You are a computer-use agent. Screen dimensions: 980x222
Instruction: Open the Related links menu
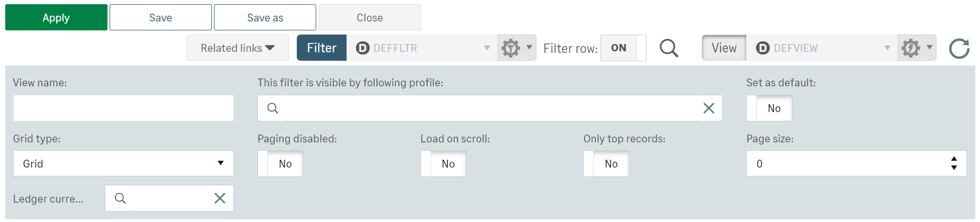coord(238,48)
